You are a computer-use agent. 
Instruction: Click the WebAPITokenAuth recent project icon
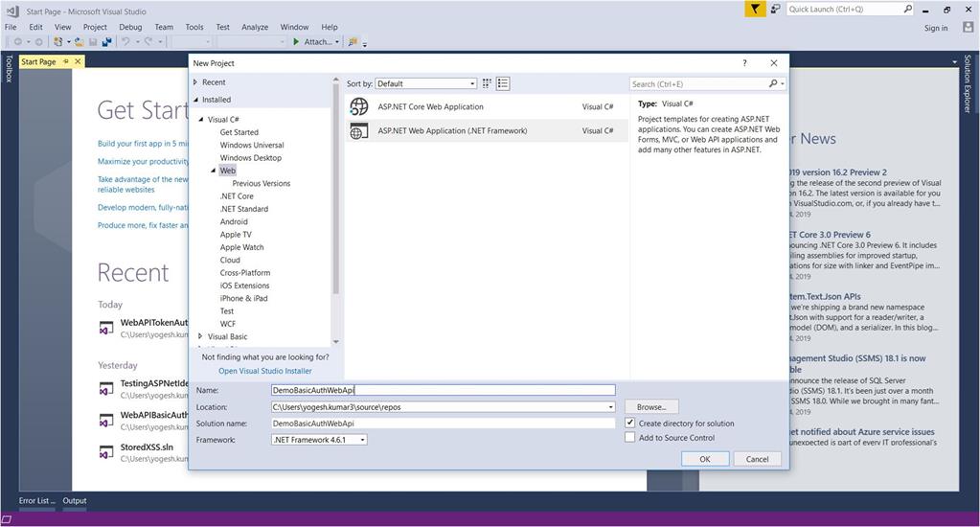coord(106,328)
